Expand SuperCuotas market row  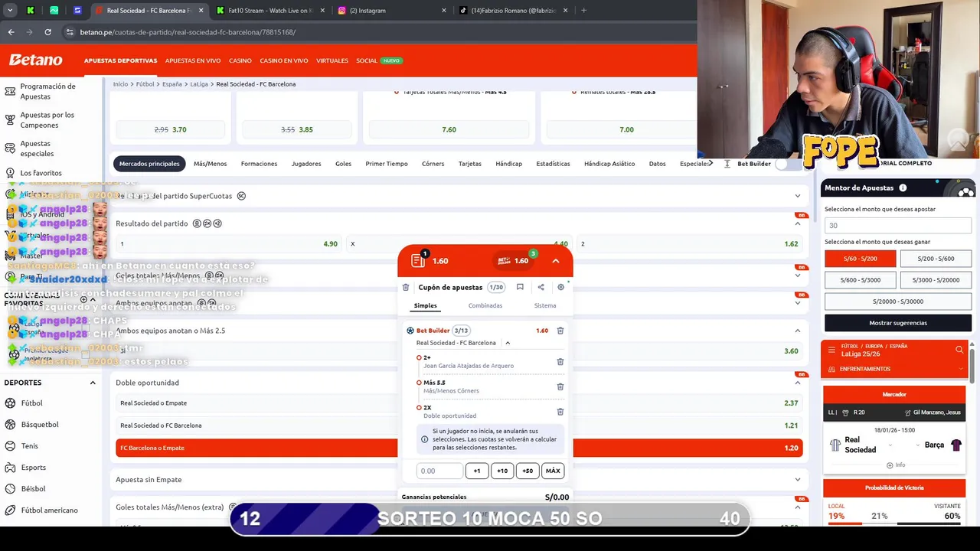[x=797, y=196]
